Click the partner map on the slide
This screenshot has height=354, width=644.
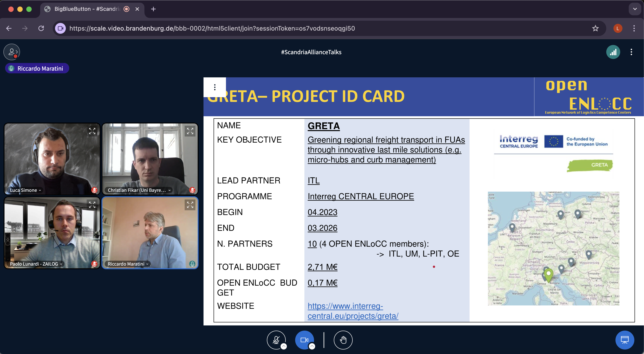553,248
